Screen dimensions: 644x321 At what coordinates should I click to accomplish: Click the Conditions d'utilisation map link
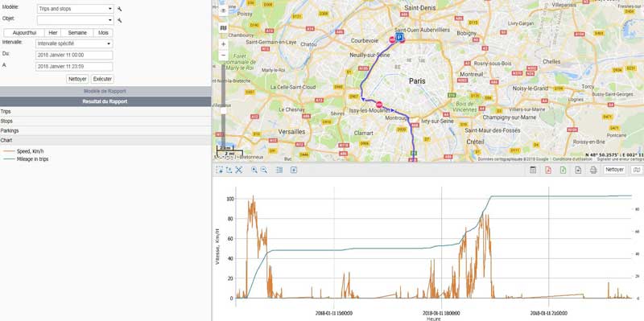click(573, 158)
